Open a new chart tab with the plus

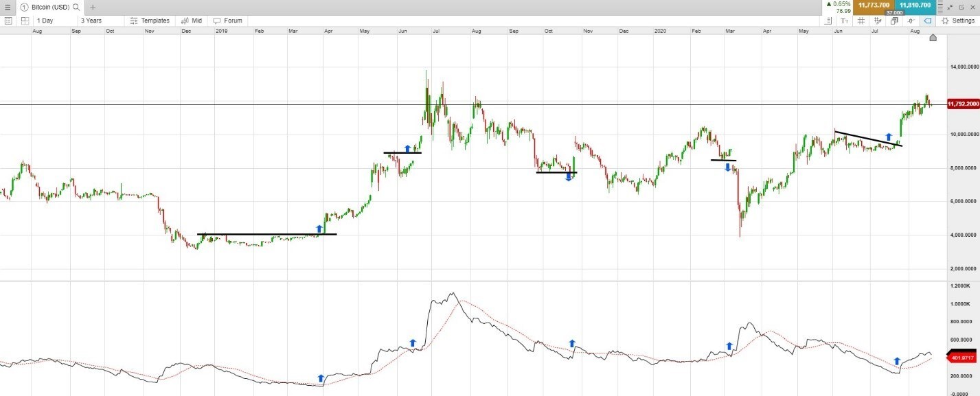[x=91, y=6]
